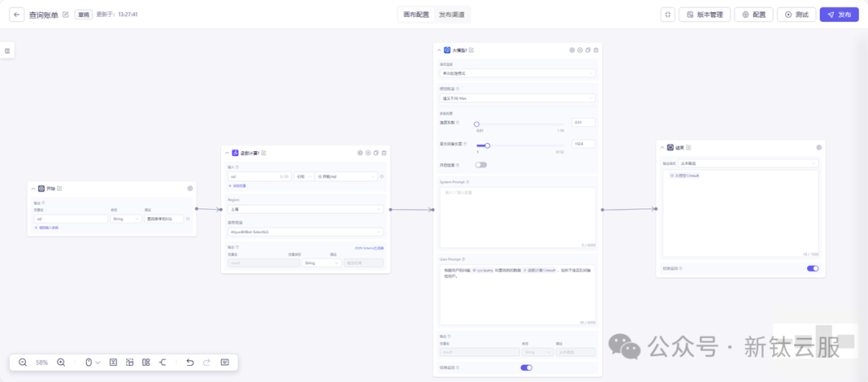Redo the canvas action

pos(207,362)
